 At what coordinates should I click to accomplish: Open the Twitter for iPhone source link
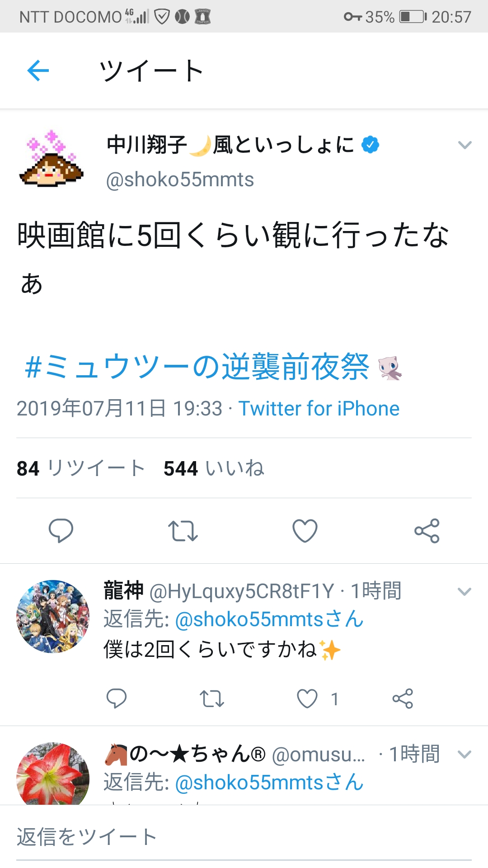click(319, 409)
